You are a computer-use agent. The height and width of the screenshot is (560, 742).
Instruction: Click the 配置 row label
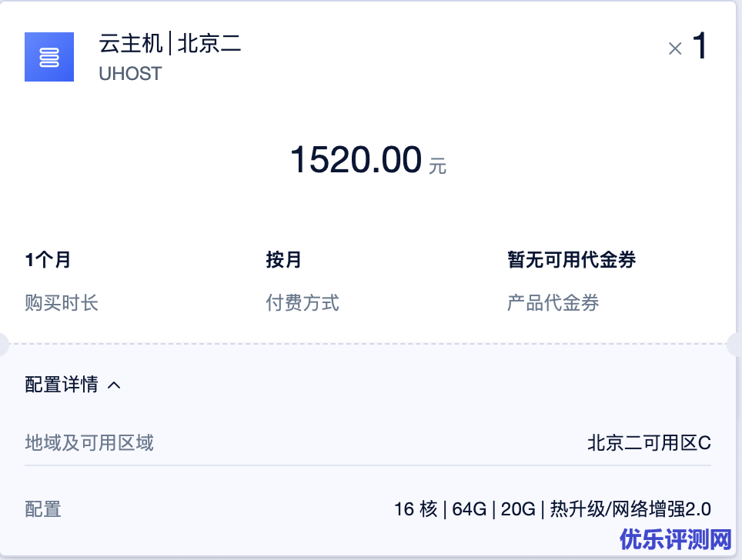tap(43, 508)
